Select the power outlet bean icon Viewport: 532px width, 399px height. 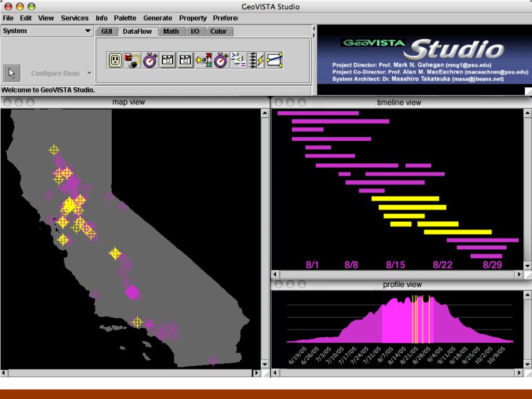coord(115,60)
